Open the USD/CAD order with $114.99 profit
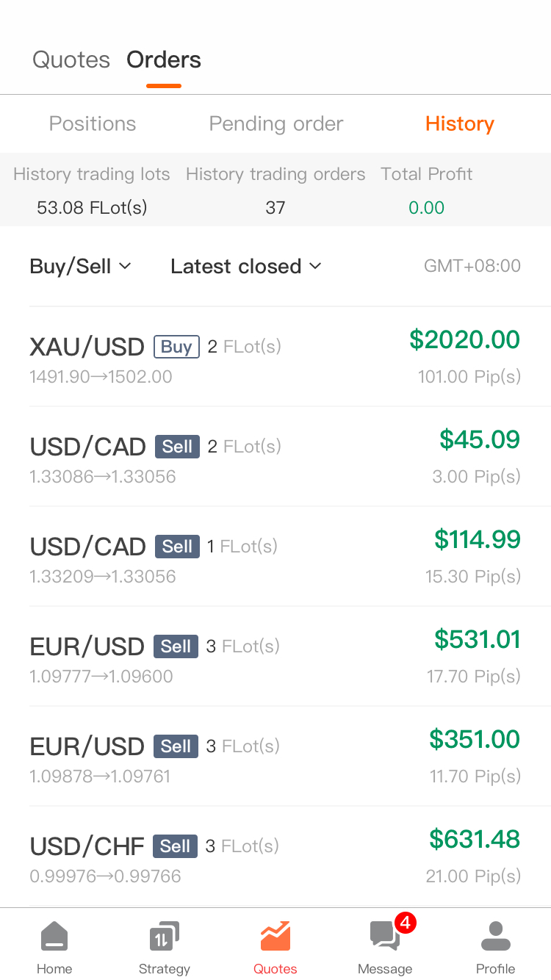Screen dimensions: 551x980 coord(275,557)
